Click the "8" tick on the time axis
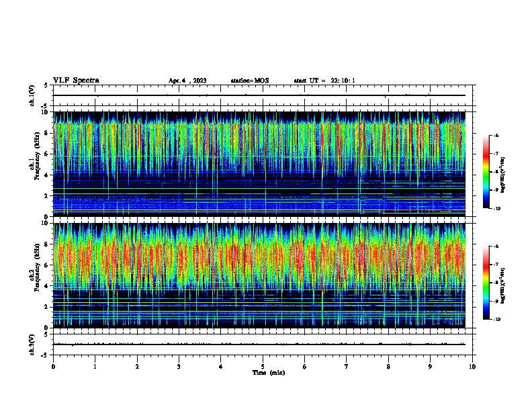 click(x=388, y=367)
